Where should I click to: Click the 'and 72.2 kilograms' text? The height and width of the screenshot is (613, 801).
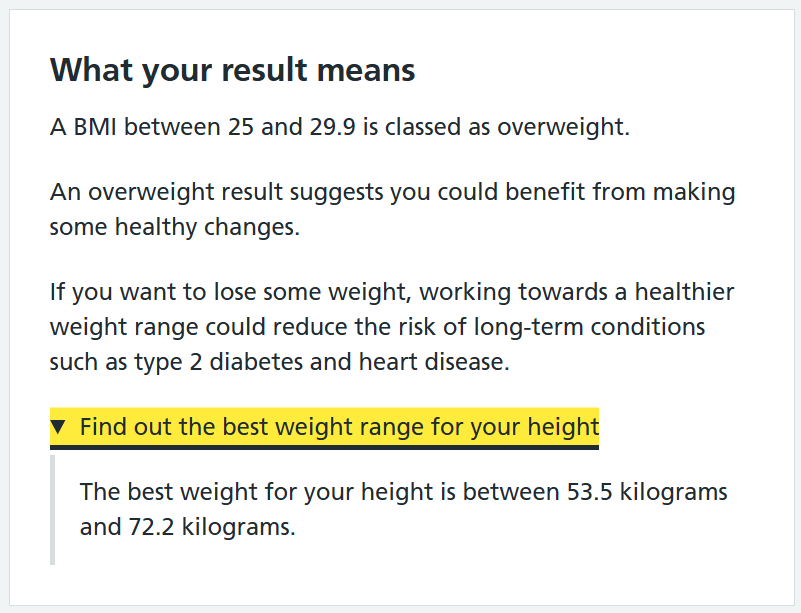(x=187, y=527)
